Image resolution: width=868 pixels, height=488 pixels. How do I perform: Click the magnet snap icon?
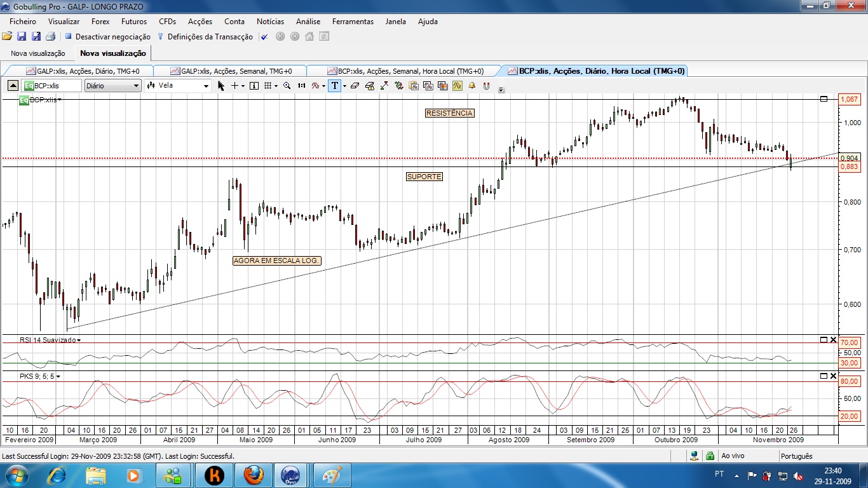(486, 86)
